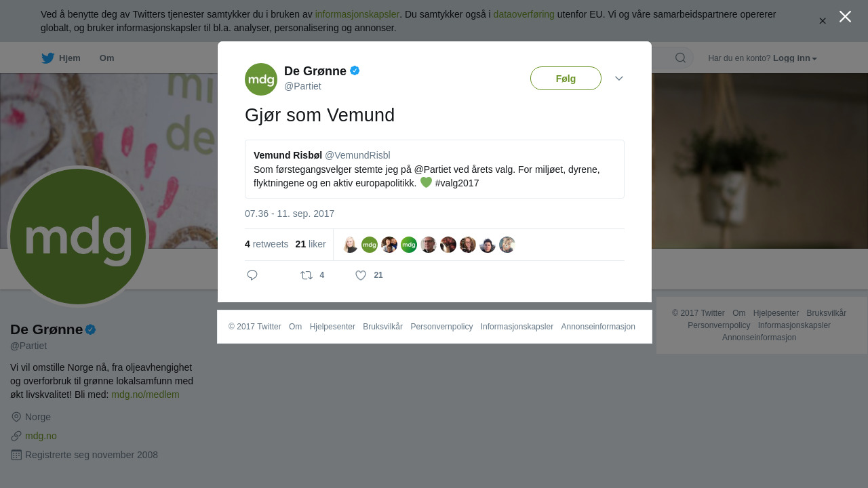The height and width of the screenshot is (488, 868).
Task: Click the first liker's avatar thumbnail
Action: [x=350, y=245]
